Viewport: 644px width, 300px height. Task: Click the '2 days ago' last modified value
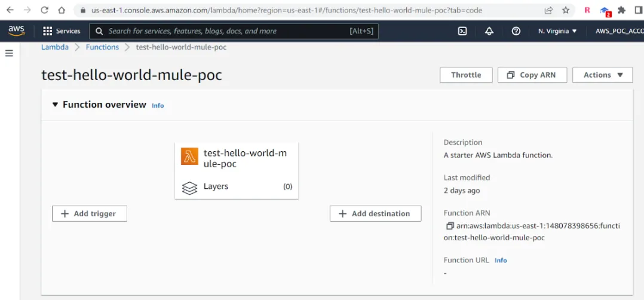point(462,191)
